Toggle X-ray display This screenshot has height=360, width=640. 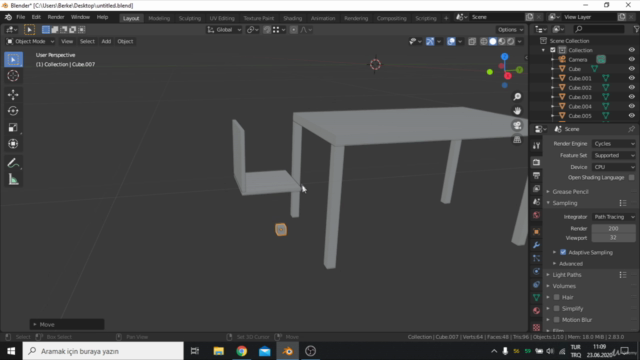pyautogui.click(x=472, y=41)
